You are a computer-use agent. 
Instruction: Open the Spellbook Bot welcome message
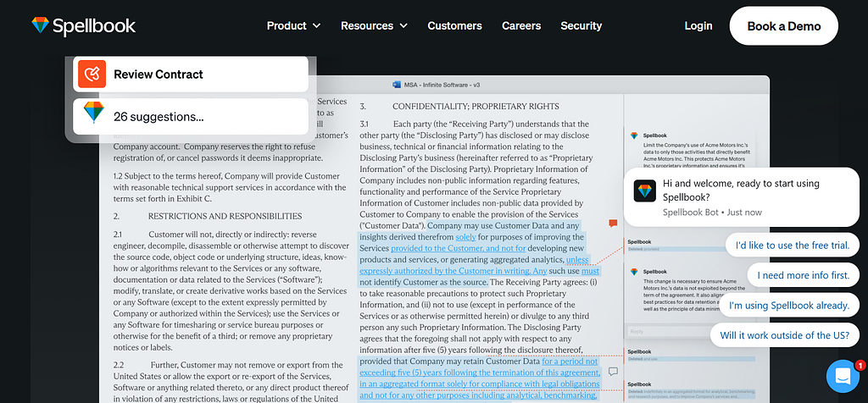742,196
